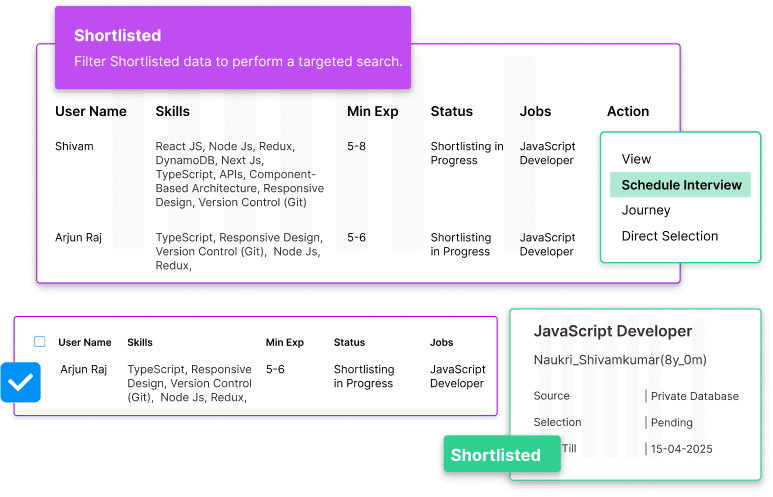Click the green Shortlisted badge
773x497 pixels.
pos(495,455)
